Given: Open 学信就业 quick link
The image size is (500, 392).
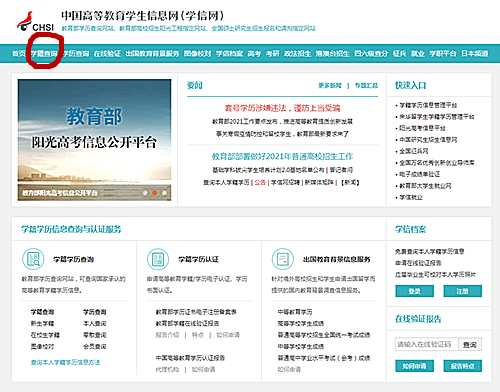Looking at the screenshot, I should tap(411, 197).
